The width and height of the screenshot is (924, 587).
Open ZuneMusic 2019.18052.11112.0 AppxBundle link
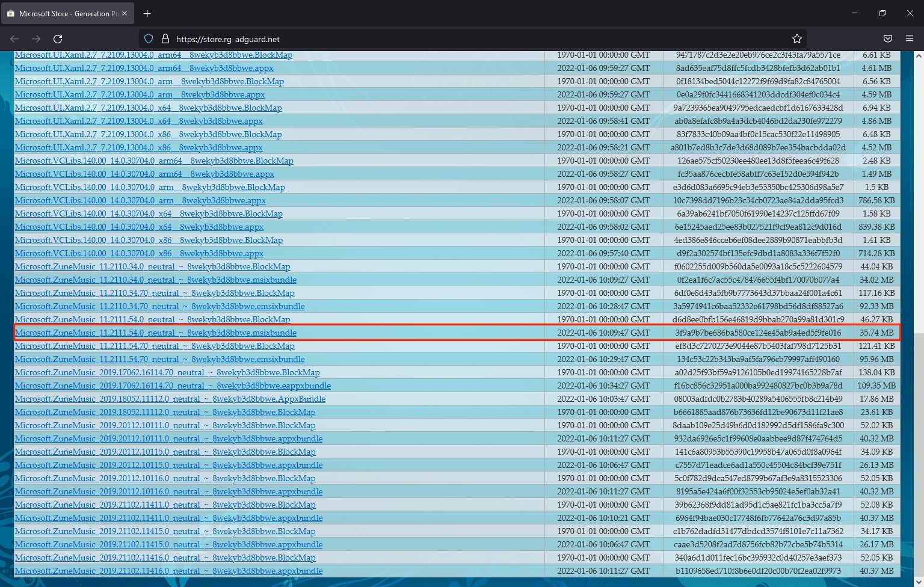pos(170,399)
